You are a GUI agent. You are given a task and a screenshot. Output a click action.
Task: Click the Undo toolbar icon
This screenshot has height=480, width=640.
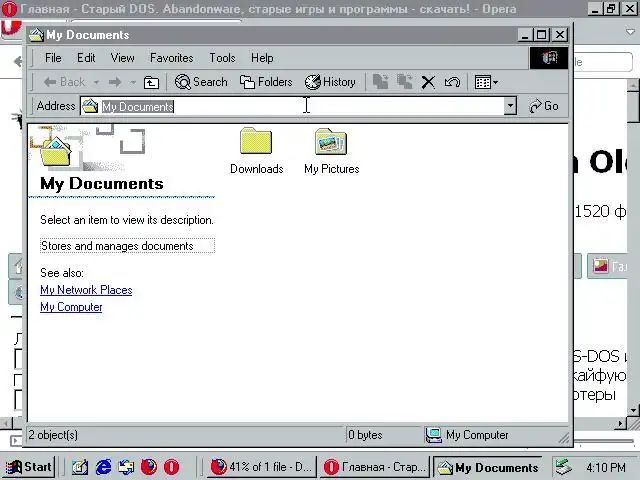pos(452,82)
